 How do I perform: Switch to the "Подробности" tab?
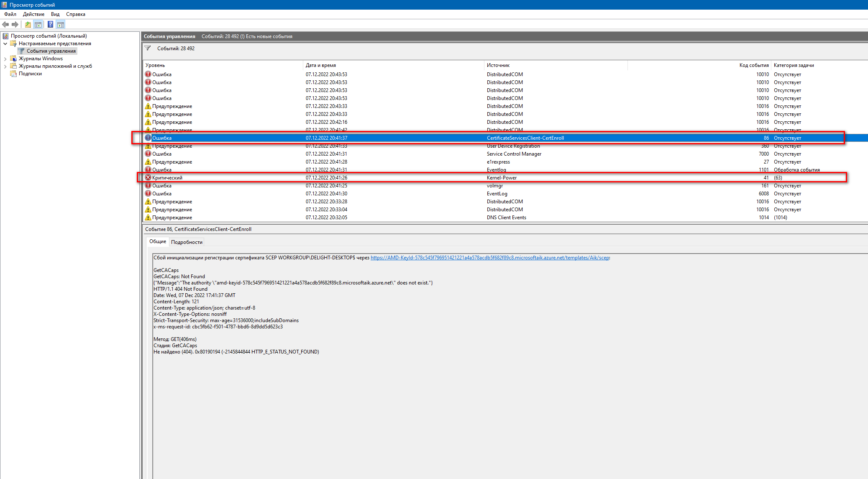pos(187,242)
